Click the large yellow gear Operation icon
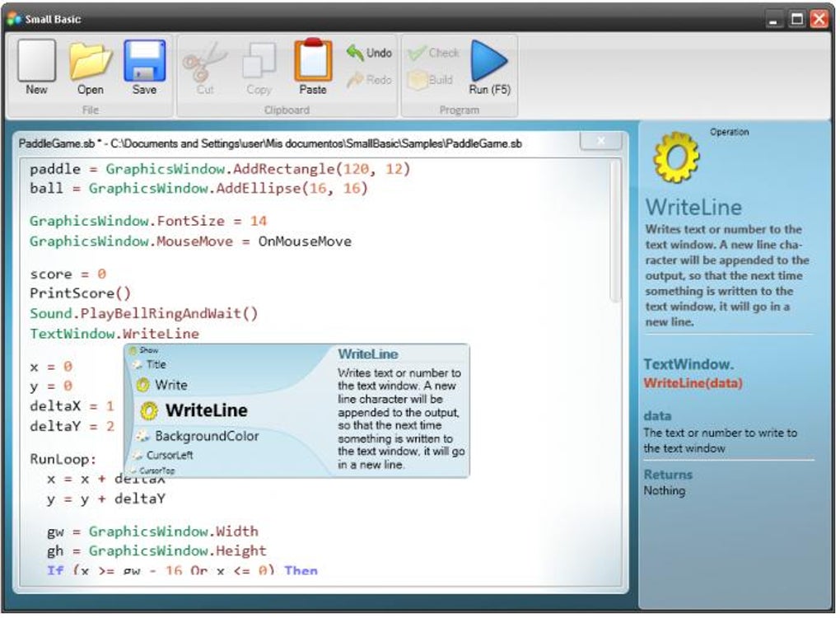The image size is (840, 618). (x=676, y=157)
